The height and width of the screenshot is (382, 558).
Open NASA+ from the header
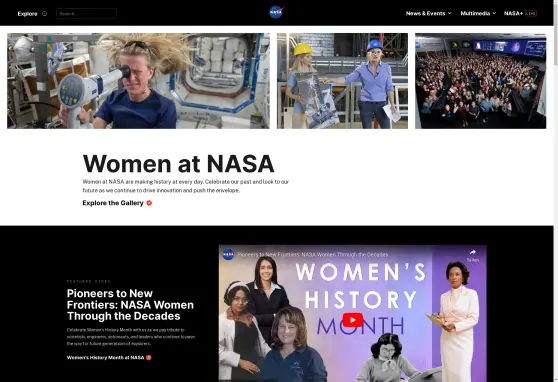(513, 13)
